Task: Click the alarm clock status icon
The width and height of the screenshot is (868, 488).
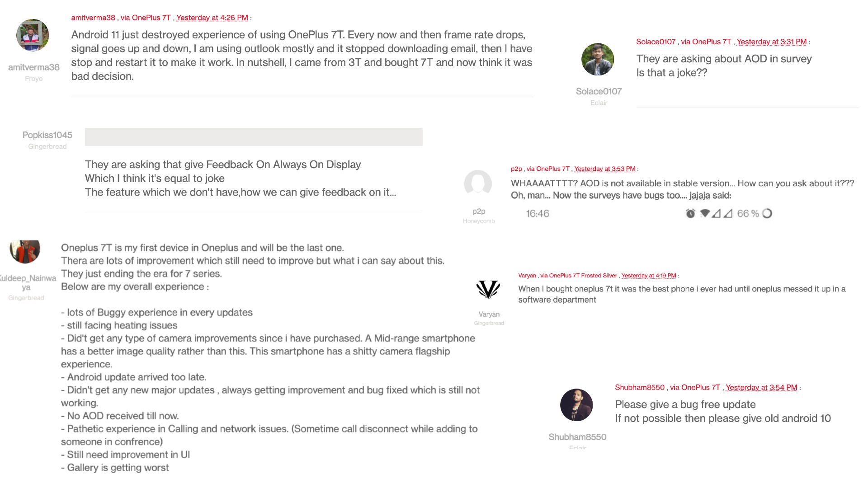Action: [x=690, y=213]
